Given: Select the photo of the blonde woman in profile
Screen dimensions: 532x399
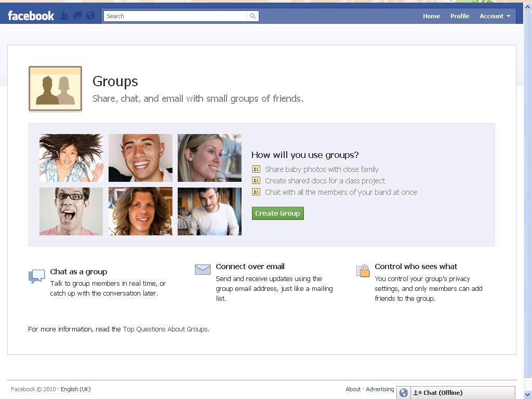Looking at the screenshot, I should coord(210,158).
